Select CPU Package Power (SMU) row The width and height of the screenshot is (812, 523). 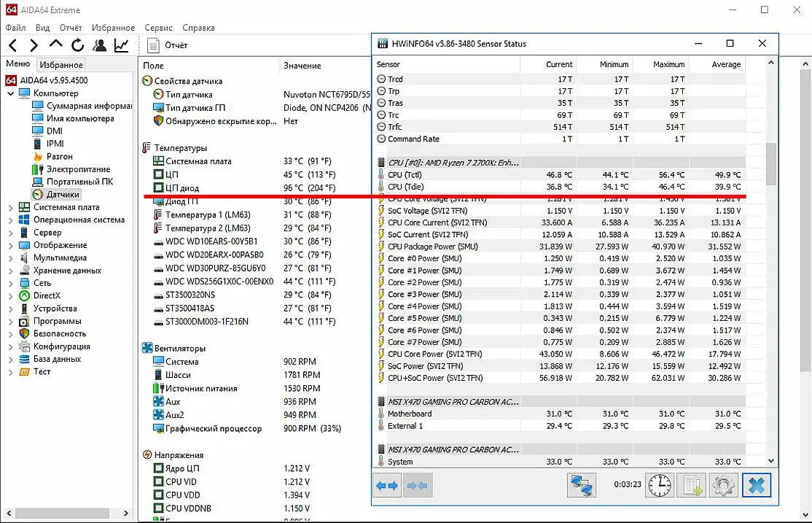tap(559, 247)
